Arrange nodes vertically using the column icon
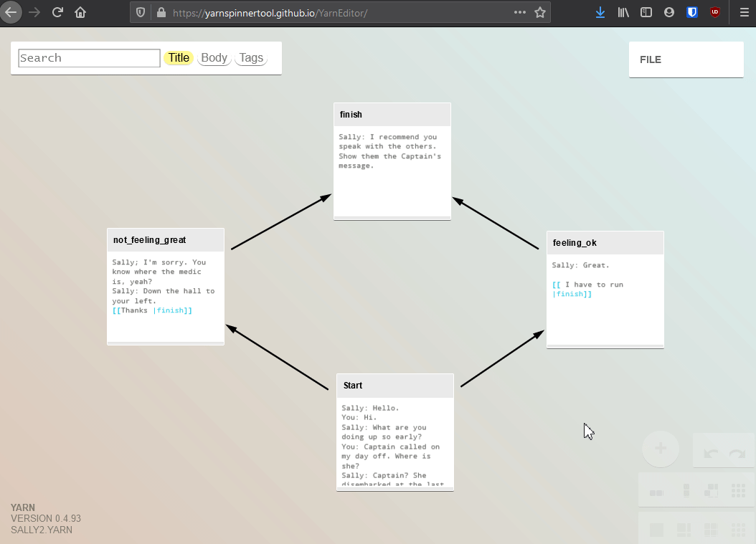The height and width of the screenshot is (544, 756). pyautogui.click(x=686, y=491)
